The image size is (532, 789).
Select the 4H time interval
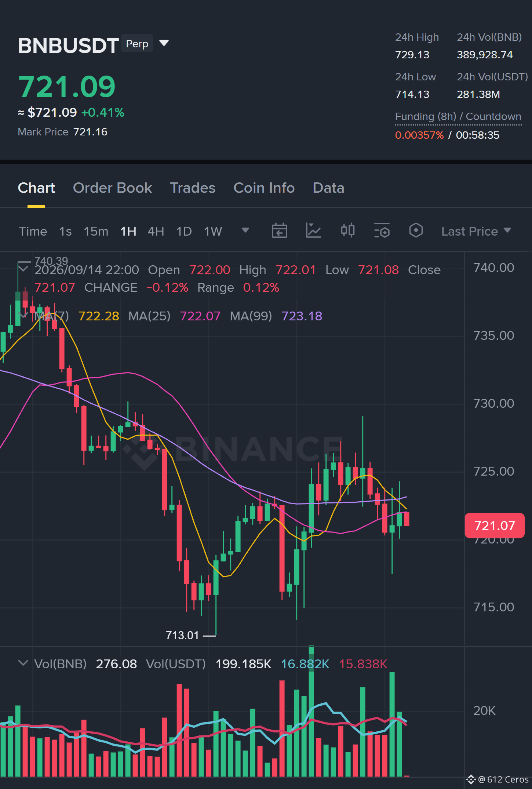156,231
